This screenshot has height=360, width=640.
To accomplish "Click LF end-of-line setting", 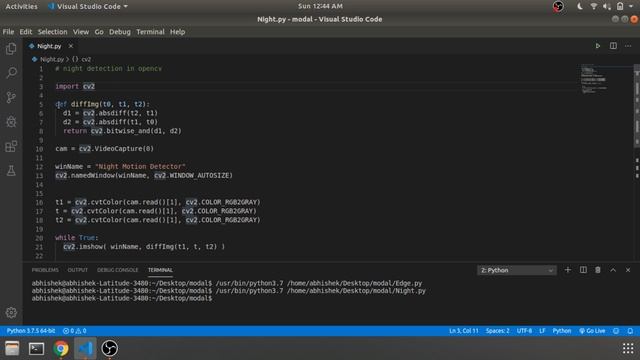I will tap(542, 331).
